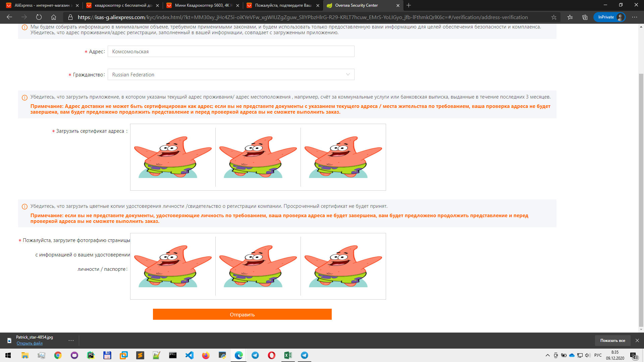The width and height of the screenshot is (644, 362).
Task: Open Opera browser from the taskbar
Action: pos(271,355)
